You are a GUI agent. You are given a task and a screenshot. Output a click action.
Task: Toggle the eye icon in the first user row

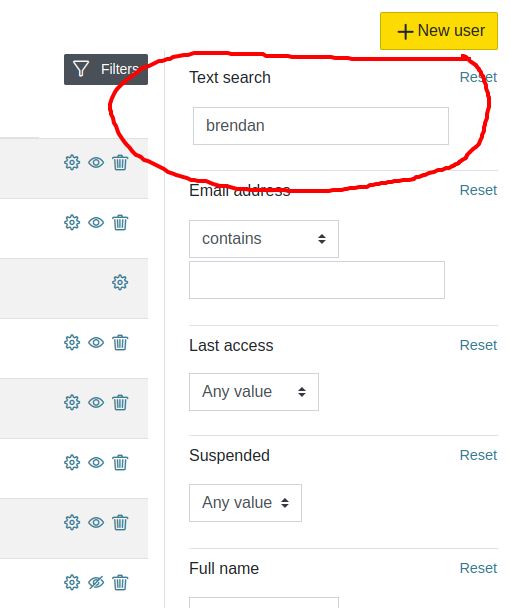click(x=96, y=162)
